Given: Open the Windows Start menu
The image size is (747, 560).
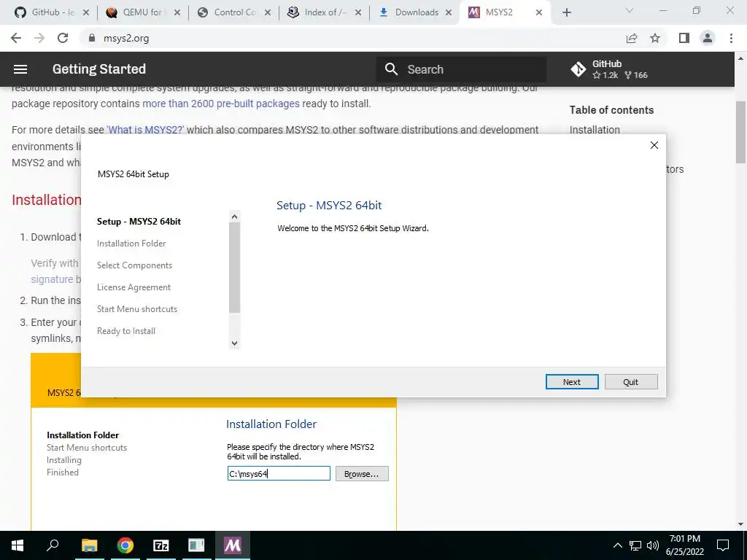Looking at the screenshot, I should tap(18, 545).
